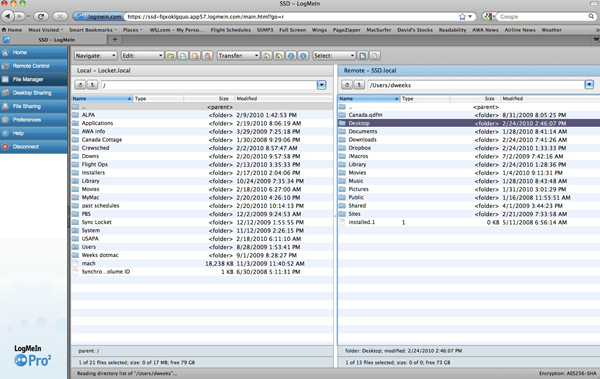Expand the Remote path history dropdown
The image size is (600, 379).
tap(589, 85)
